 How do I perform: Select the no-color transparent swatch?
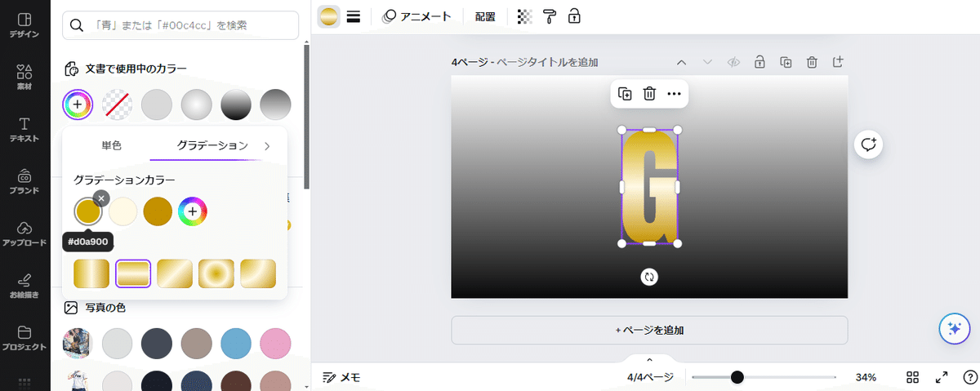(x=117, y=104)
